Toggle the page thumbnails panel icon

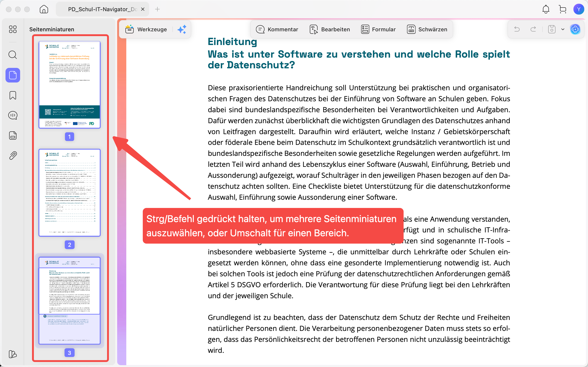click(x=13, y=75)
